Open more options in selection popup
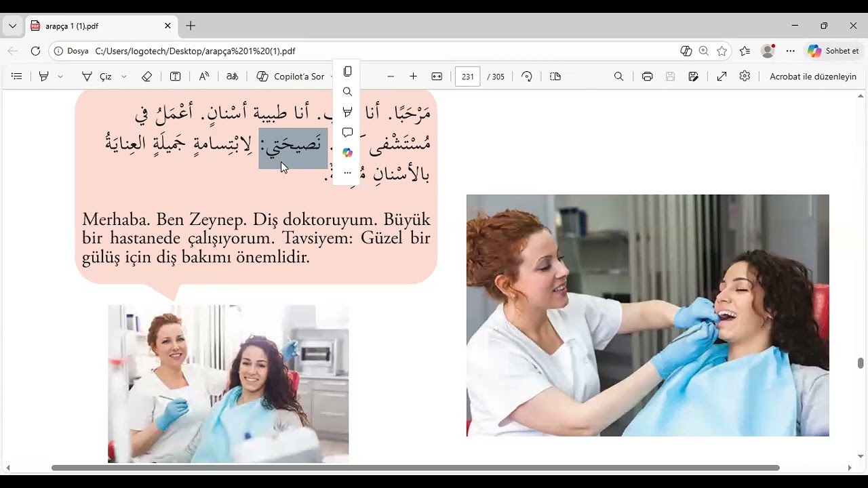The image size is (868, 488). (347, 173)
